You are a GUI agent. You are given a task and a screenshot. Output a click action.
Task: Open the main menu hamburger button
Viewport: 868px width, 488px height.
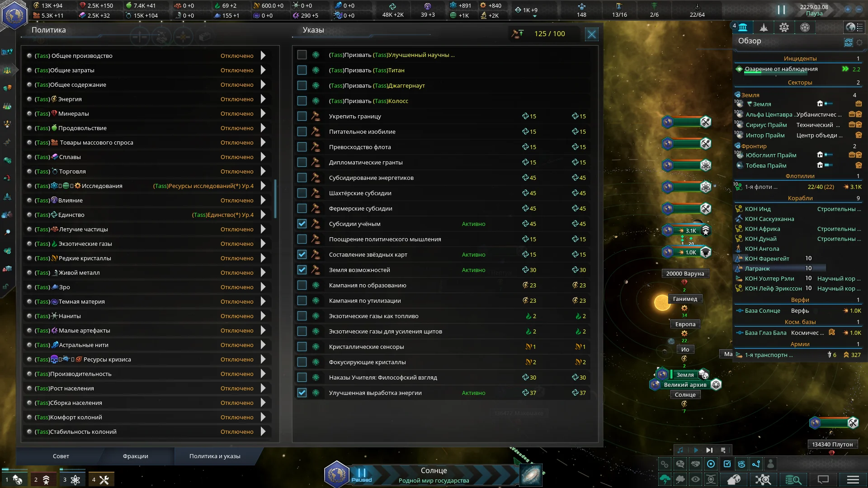pos(853,479)
